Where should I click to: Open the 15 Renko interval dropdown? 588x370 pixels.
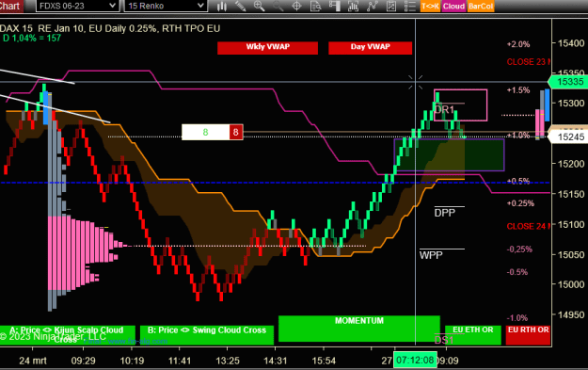(x=166, y=6)
